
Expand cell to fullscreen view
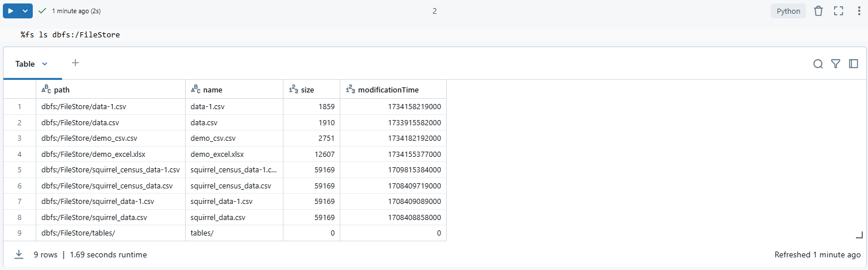point(838,11)
